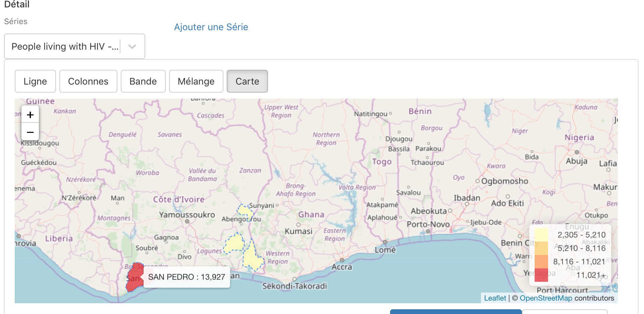Switch to the Colonnes chart tab
The height and width of the screenshot is (314, 644).
tap(88, 81)
